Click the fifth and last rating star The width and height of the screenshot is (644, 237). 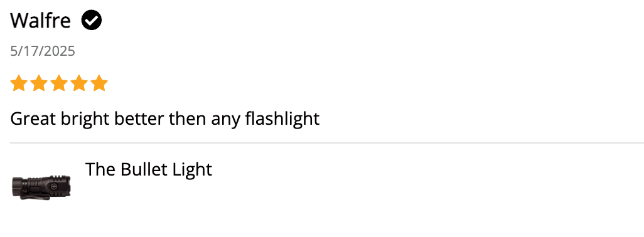99,83
